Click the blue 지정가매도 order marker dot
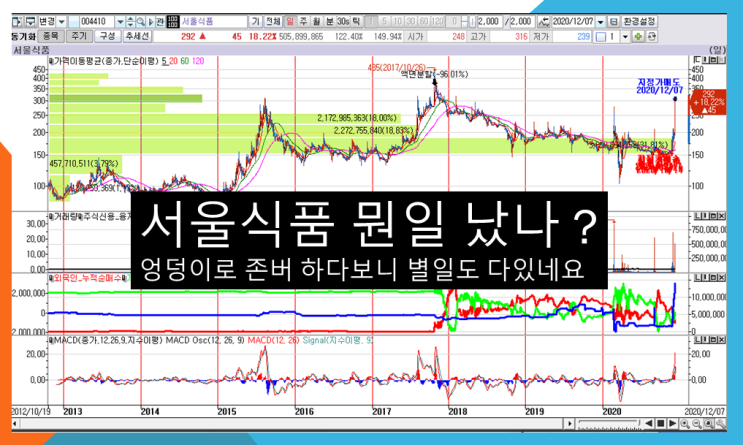 point(675,99)
